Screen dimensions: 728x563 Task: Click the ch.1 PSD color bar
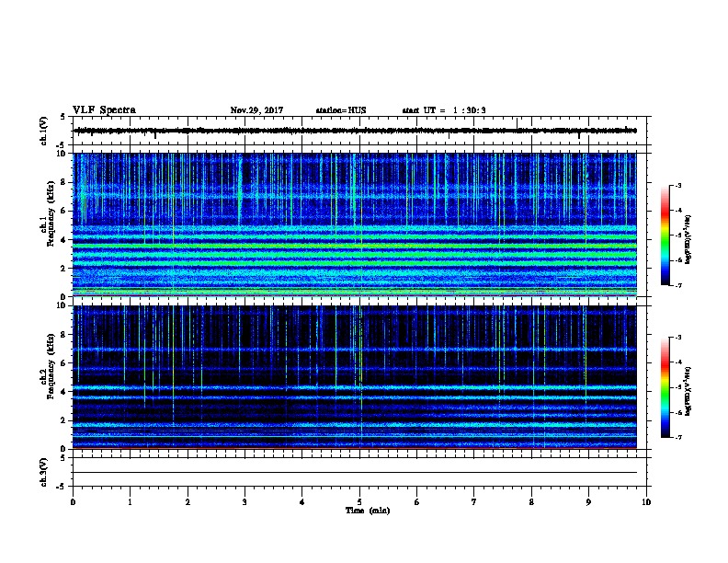(x=665, y=236)
